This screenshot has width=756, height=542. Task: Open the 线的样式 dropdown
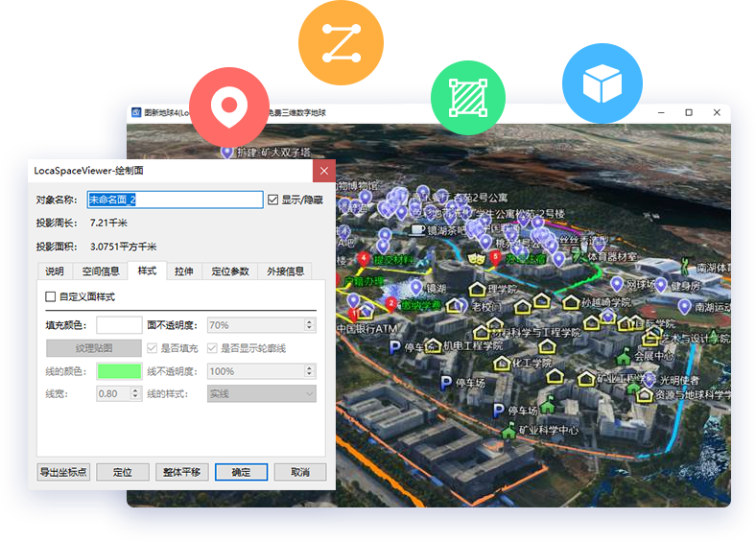262,393
